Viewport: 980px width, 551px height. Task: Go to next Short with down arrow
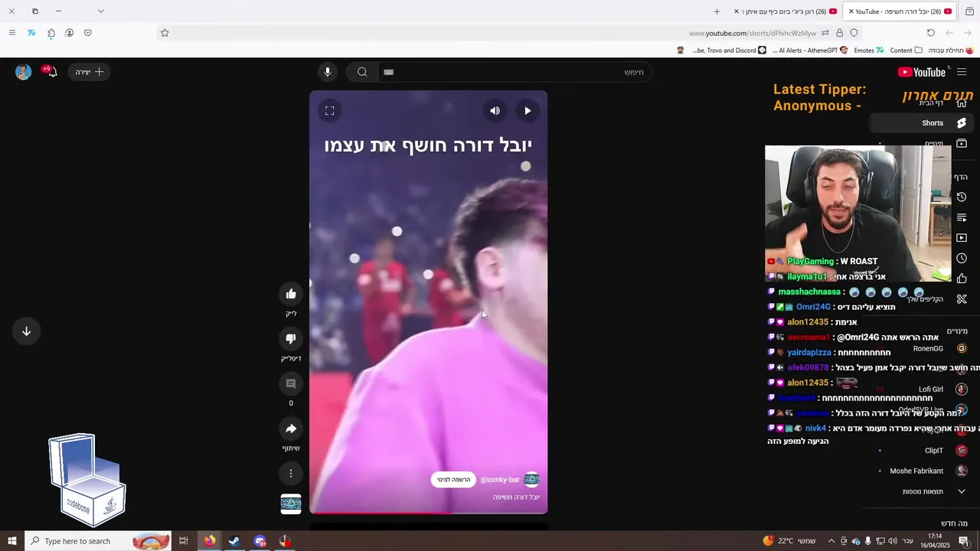point(26,331)
